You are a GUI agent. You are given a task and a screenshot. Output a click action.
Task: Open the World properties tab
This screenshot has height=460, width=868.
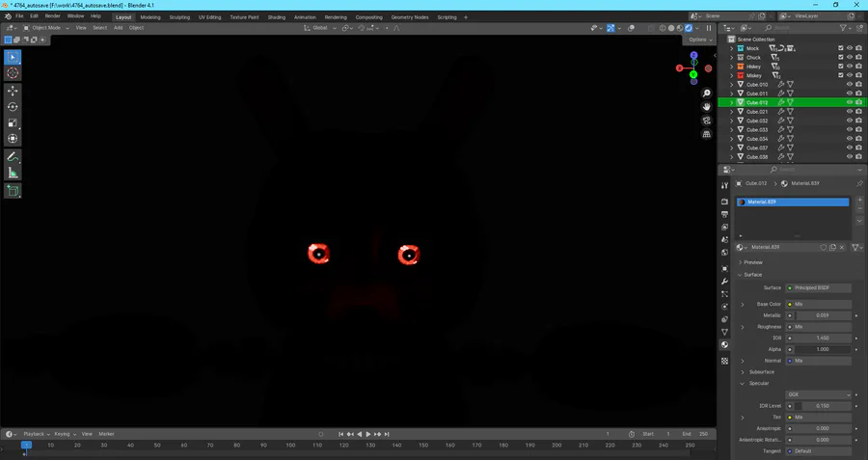coord(724,253)
